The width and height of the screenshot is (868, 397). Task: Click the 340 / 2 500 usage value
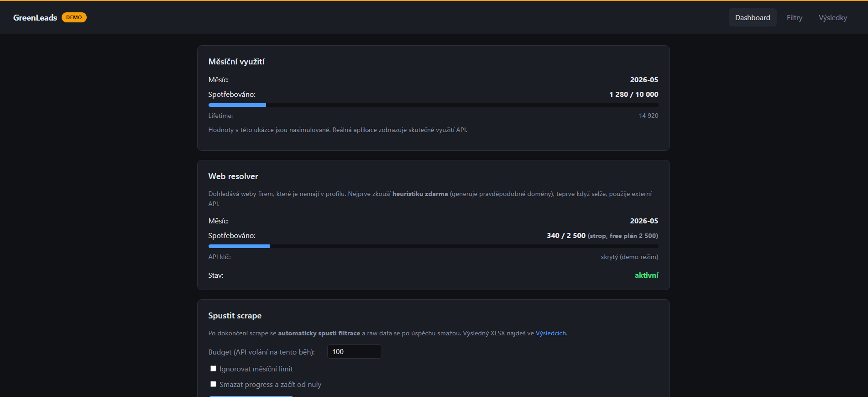point(566,235)
